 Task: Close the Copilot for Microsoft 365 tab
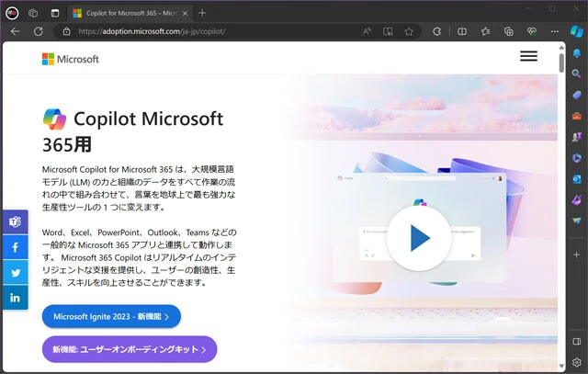click(x=185, y=13)
